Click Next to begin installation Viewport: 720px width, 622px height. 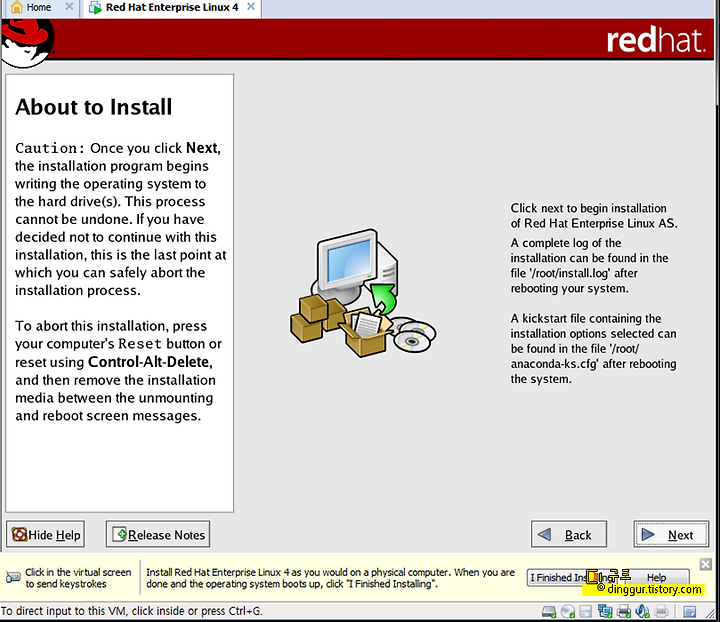pos(671,534)
